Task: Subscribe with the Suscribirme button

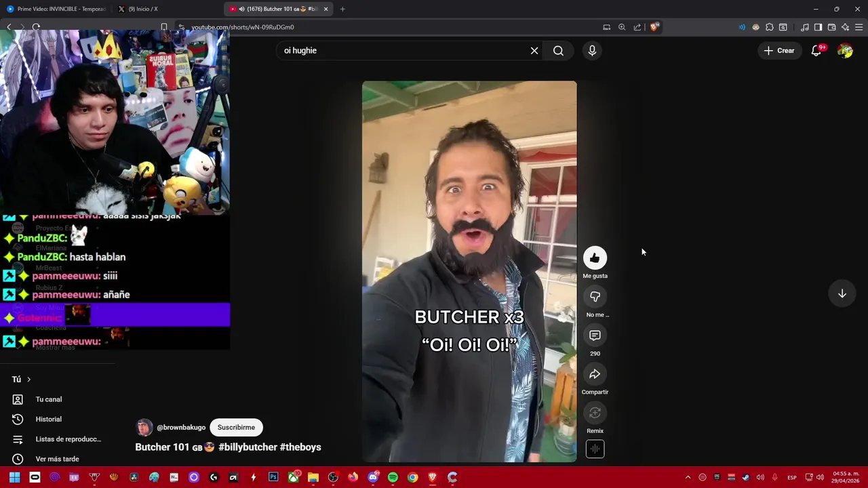Action: pos(236,428)
